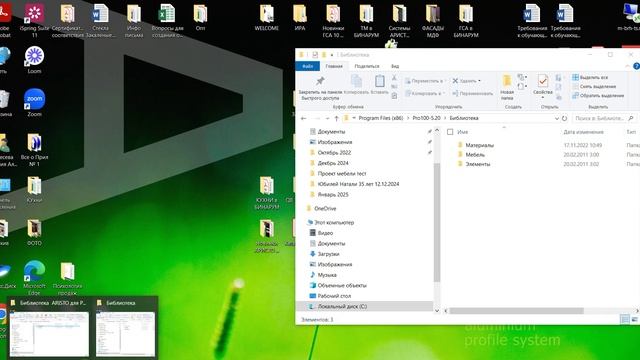Switch to the Главная ribbon tab
The width and height of the screenshot is (640, 360).
334,66
